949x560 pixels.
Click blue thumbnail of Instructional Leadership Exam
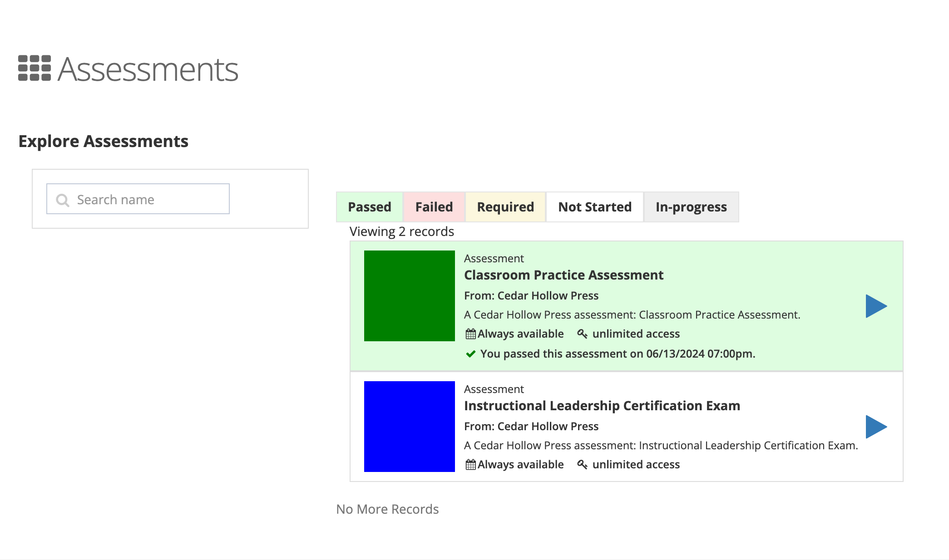tap(410, 427)
